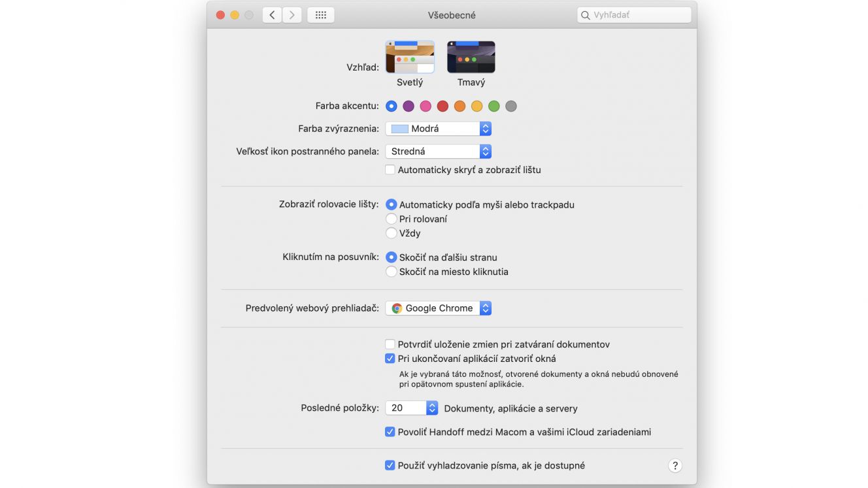Image resolution: width=868 pixels, height=488 pixels.
Task: Open the Farba zvýraznenia Modrá dropdown
Action: (x=438, y=129)
